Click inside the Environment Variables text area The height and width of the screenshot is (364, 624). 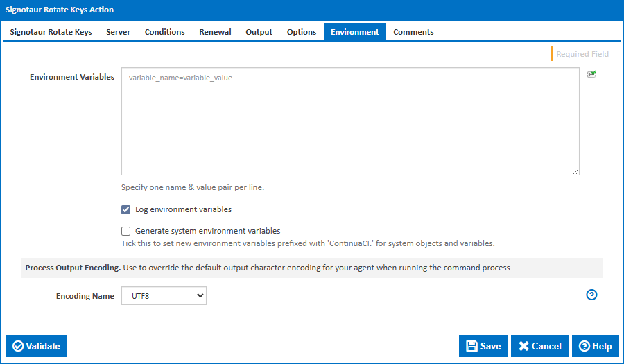coord(350,121)
